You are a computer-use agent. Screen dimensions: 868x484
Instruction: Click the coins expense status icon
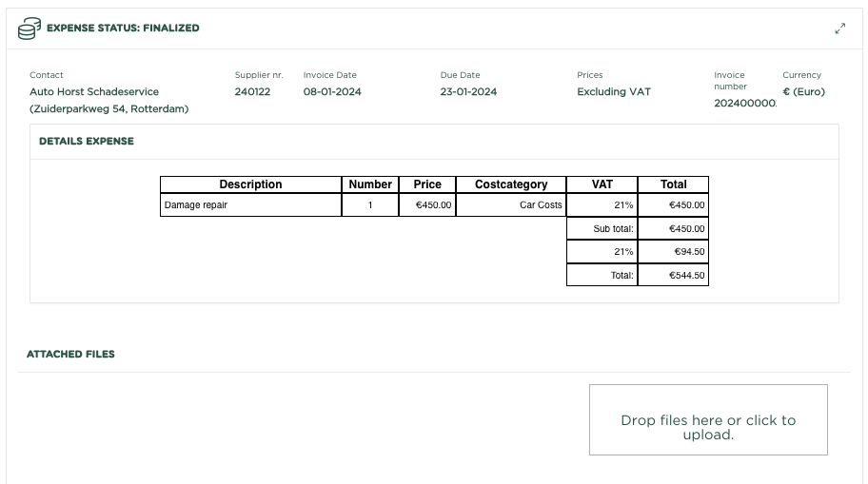[30, 29]
